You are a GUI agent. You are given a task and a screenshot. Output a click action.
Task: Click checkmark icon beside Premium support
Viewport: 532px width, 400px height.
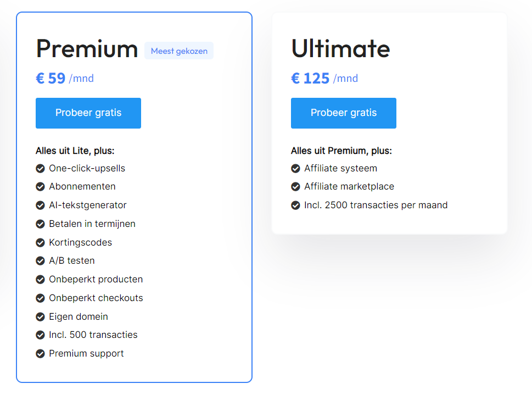40,354
